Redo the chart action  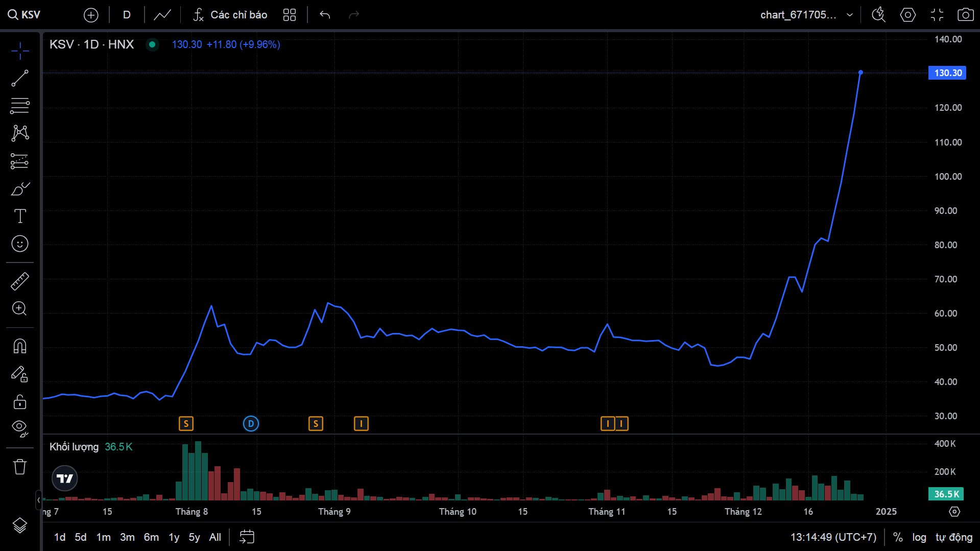coord(354,15)
